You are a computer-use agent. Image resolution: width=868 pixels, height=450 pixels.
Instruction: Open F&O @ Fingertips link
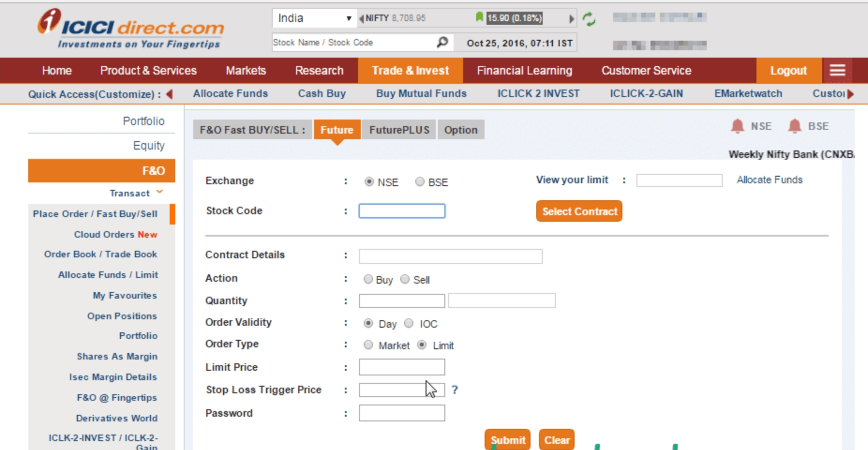(117, 397)
